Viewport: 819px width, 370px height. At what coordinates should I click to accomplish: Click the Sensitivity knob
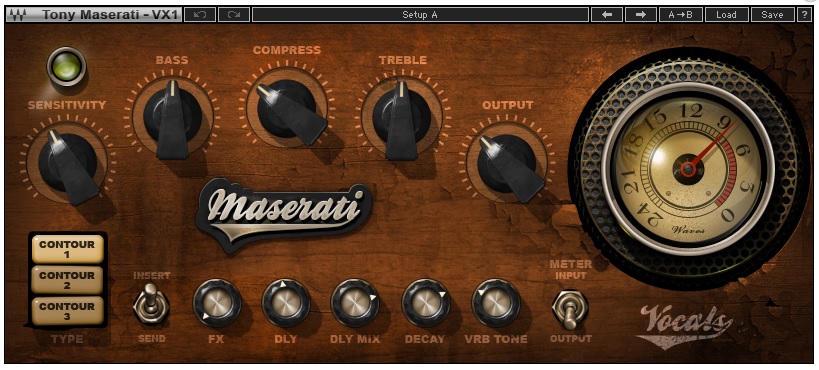[68, 163]
